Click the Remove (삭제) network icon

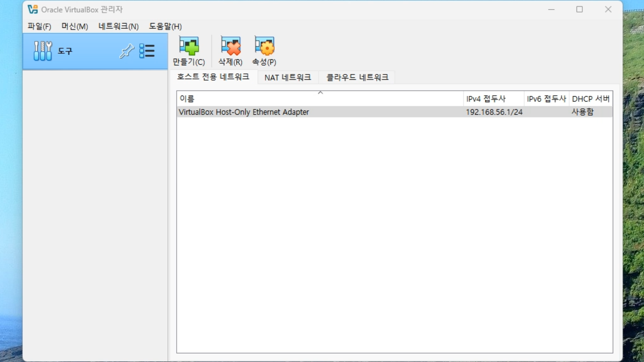coord(230,46)
